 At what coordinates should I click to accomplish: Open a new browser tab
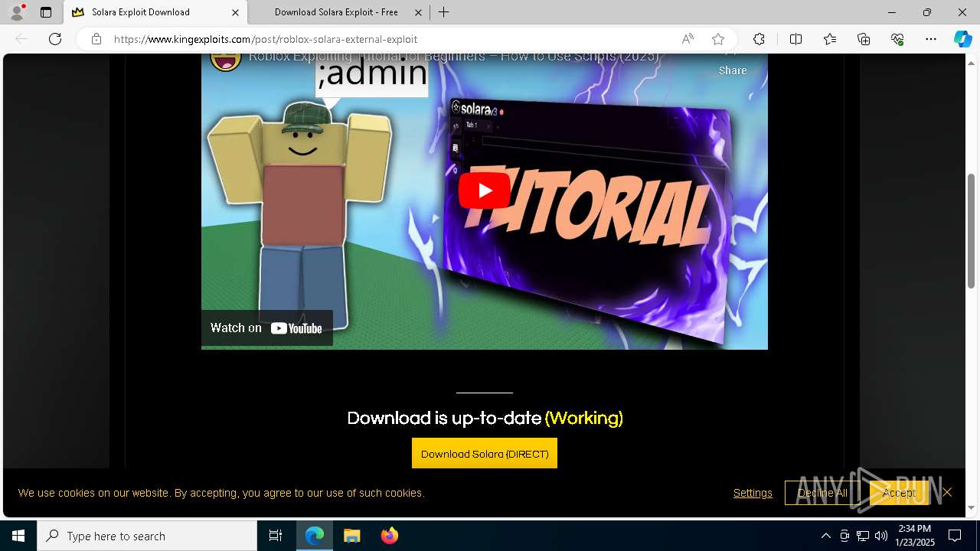click(444, 12)
